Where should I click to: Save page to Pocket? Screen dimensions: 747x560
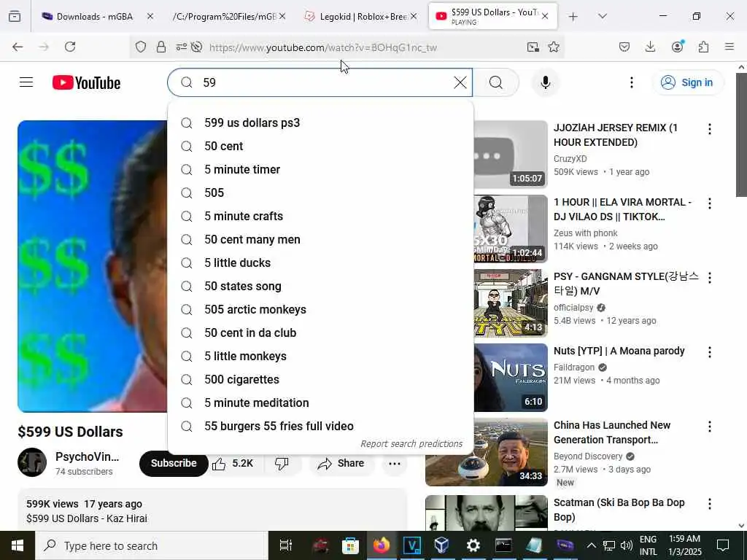point(624,47)
